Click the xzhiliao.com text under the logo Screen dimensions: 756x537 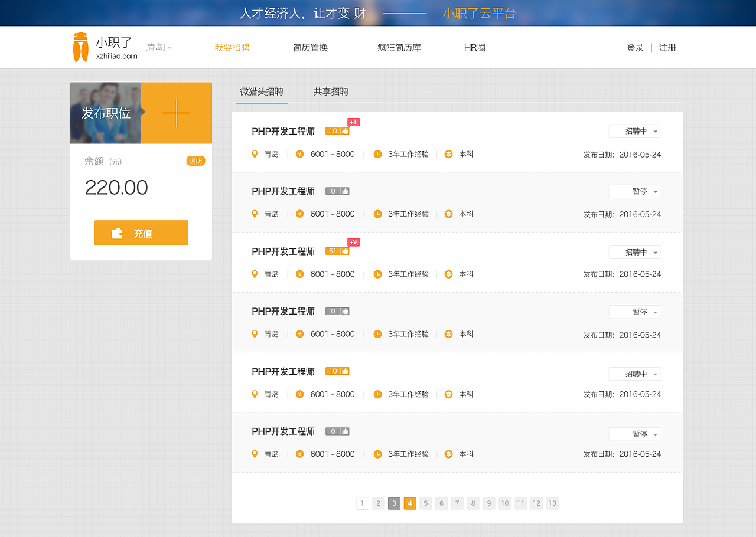(x=116, y=57)
